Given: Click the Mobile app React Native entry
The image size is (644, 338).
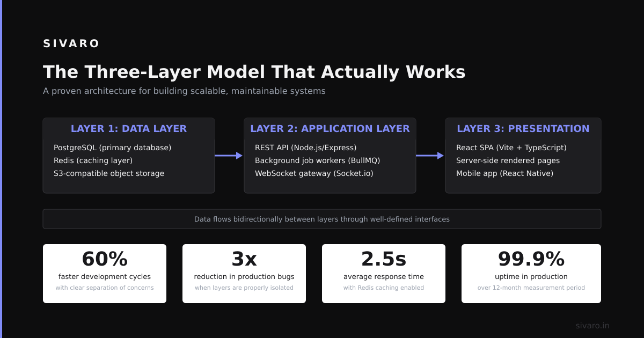Looking at the screenshot, I should 504,173.
